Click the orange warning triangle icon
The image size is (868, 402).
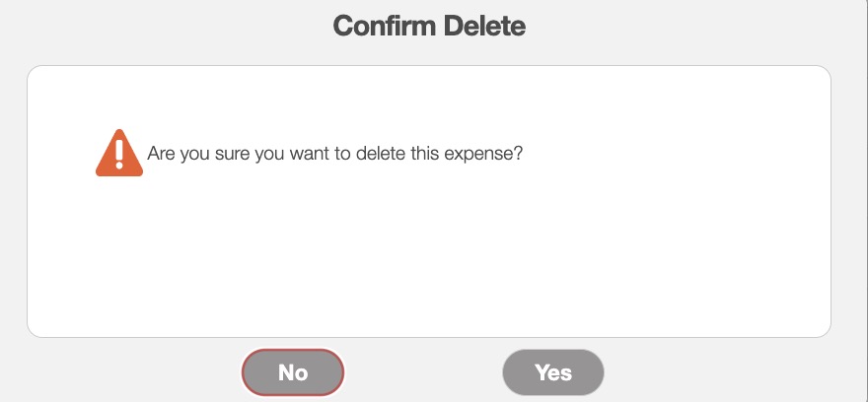tap(118, 155)
